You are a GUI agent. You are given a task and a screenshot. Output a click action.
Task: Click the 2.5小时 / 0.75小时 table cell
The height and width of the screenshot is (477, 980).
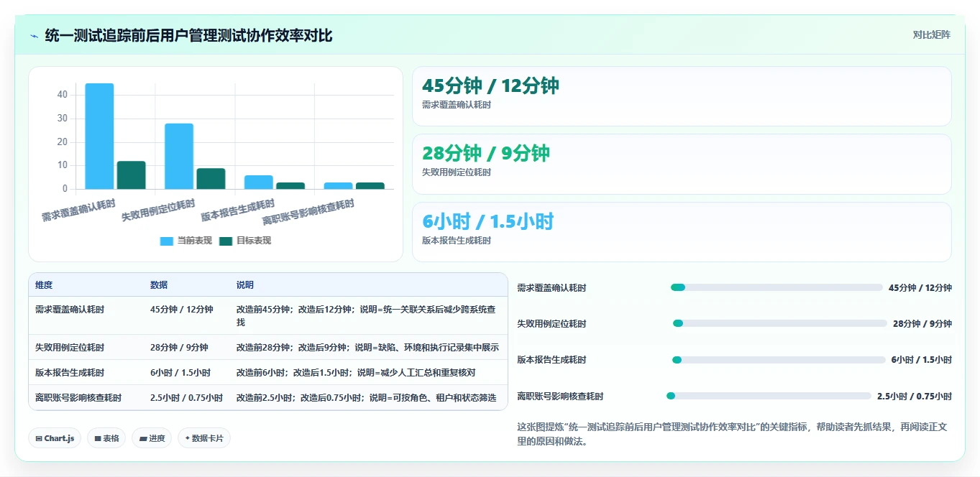tap(186, 398)
